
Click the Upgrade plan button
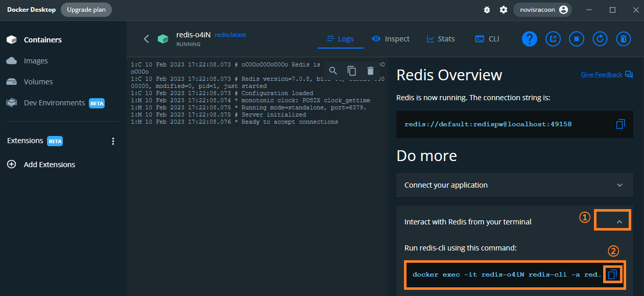[86, 10]
